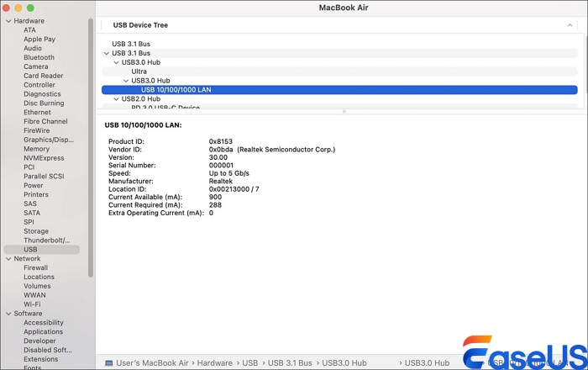Select Card Reader in the sidebar
The width and height of the screenshot is (588, 370).
coord(44,76)
